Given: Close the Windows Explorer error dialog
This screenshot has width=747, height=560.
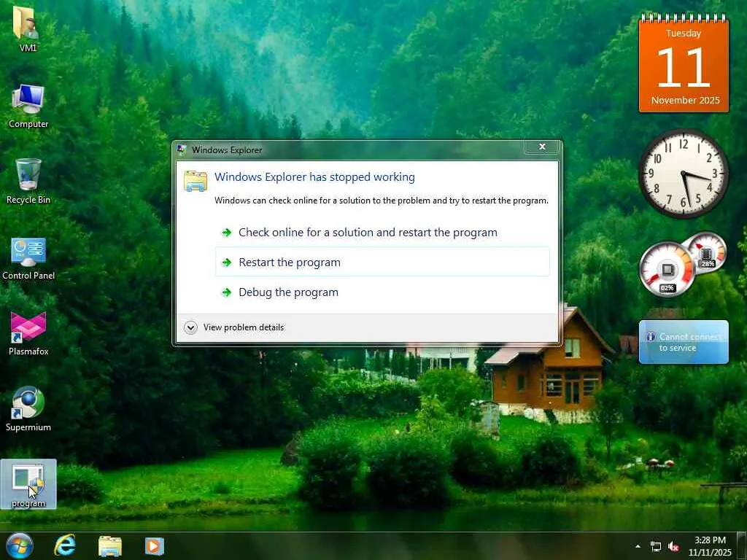Looking at the screenshot, I should 542,147.
